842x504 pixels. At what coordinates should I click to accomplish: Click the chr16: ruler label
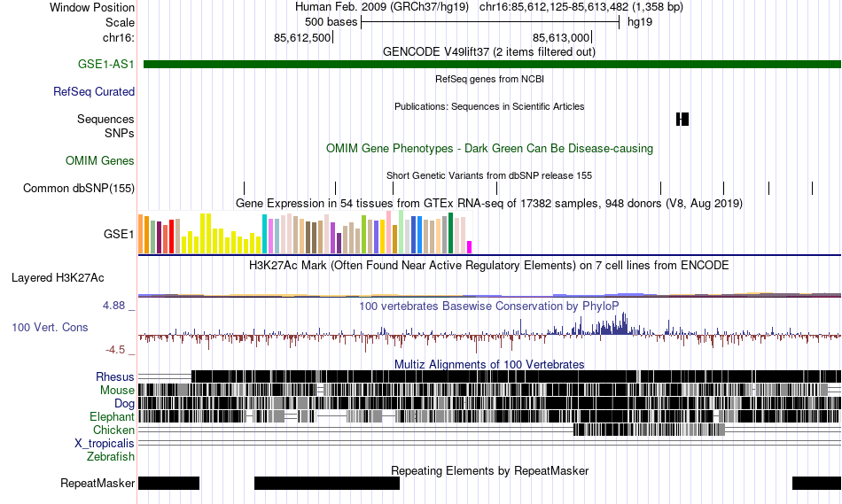click(119, 37)
